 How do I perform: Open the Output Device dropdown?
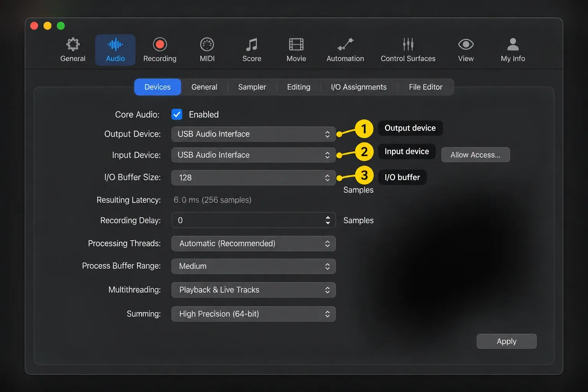253,134
